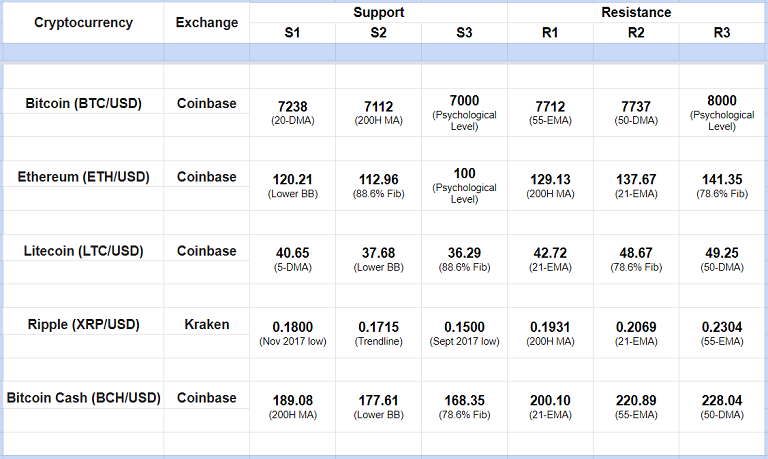Click Bitcoin Cash S1 value 189.08

292,401
